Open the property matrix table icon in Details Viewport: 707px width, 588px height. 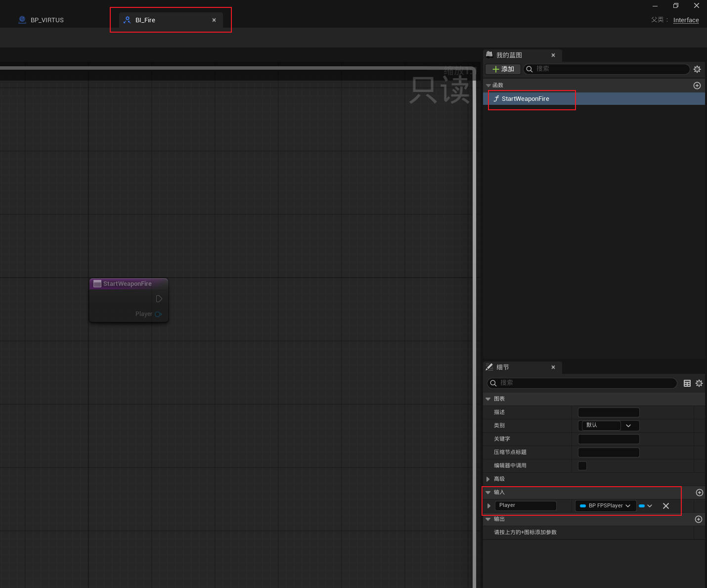687,383
